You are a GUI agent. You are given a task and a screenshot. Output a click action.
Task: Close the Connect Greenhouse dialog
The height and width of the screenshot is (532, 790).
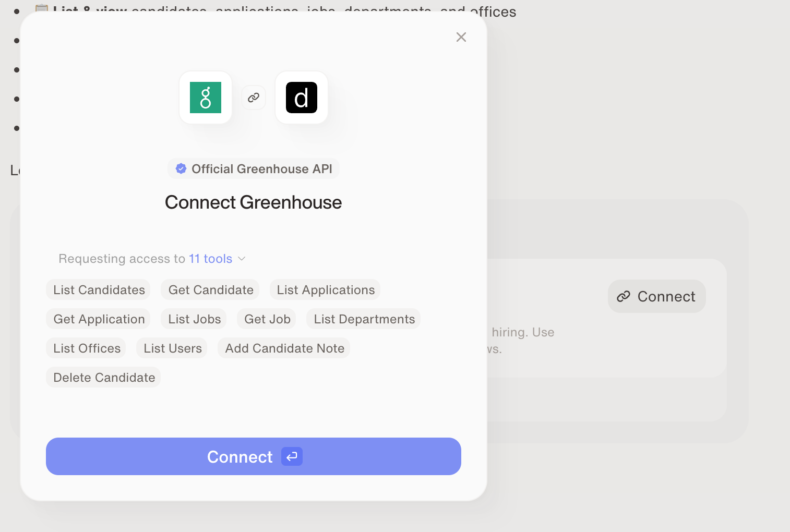pos(461,37)
